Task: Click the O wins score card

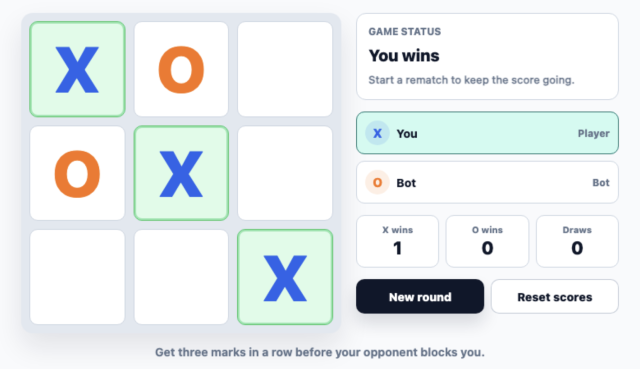Action: pyautogui.click(x=487, y=242)
